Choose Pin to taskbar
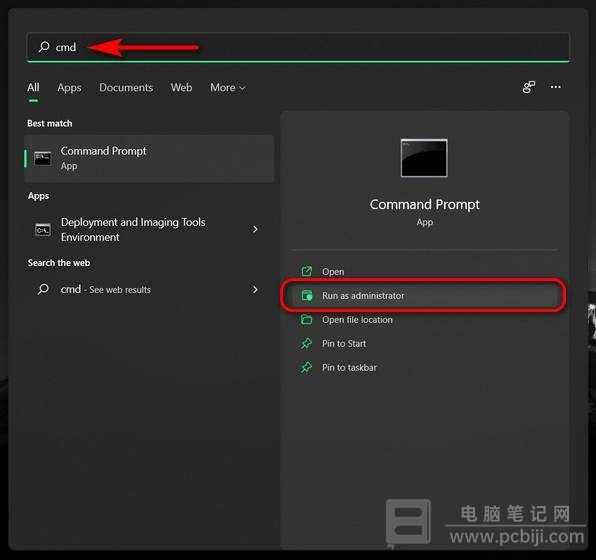596x560 pixels. [x=425, y=367]
